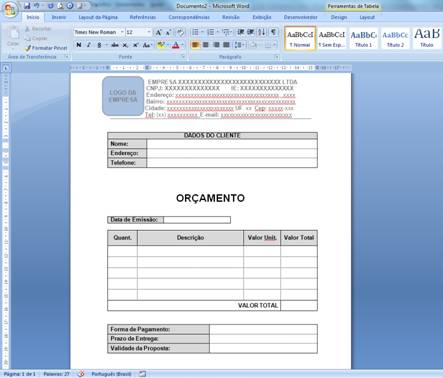Image resolution: width=443 pixels, height=378 pixels.
Task: Apply the Sem Espaçamento style
Action: [x=332, y=38]
